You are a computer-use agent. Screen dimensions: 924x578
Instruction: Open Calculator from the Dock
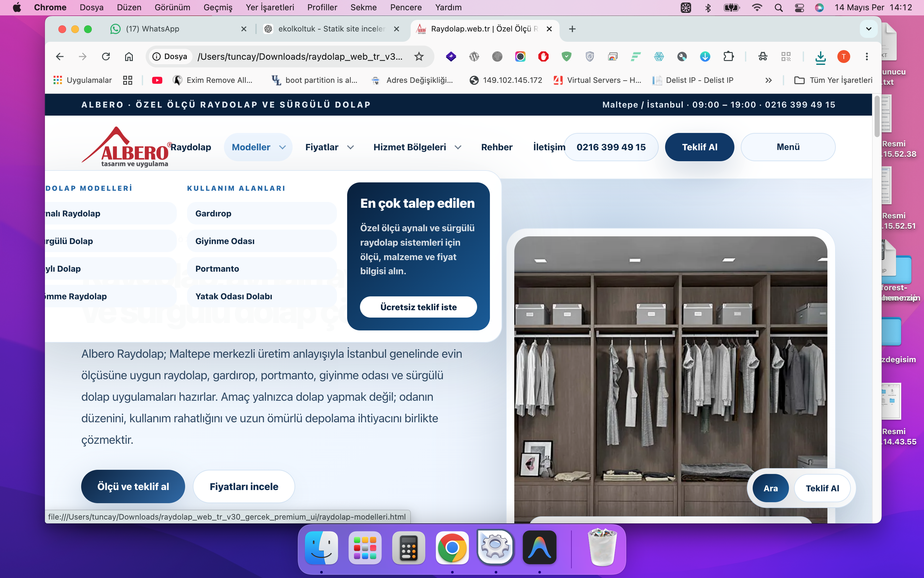coord(408,547)
